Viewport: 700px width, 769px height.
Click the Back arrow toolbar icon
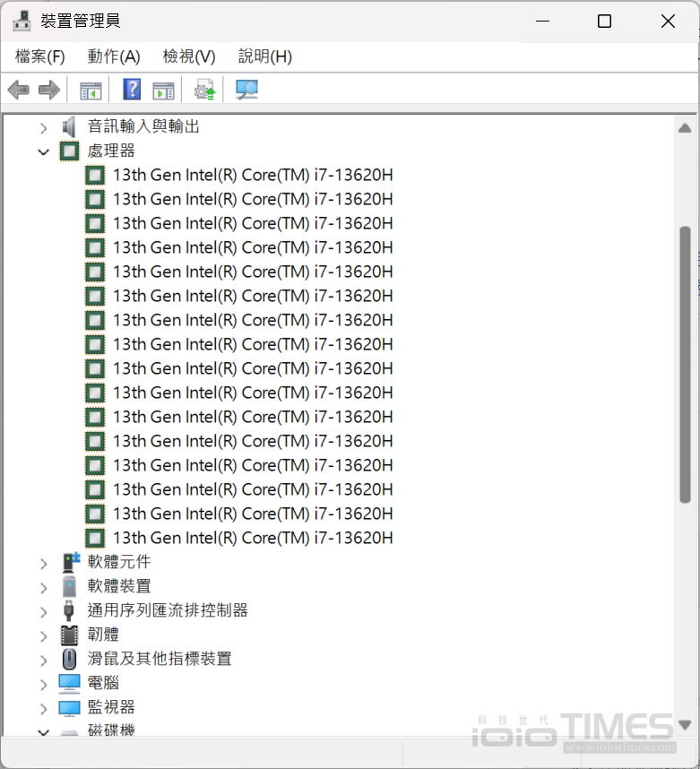[x=19, y=91]
